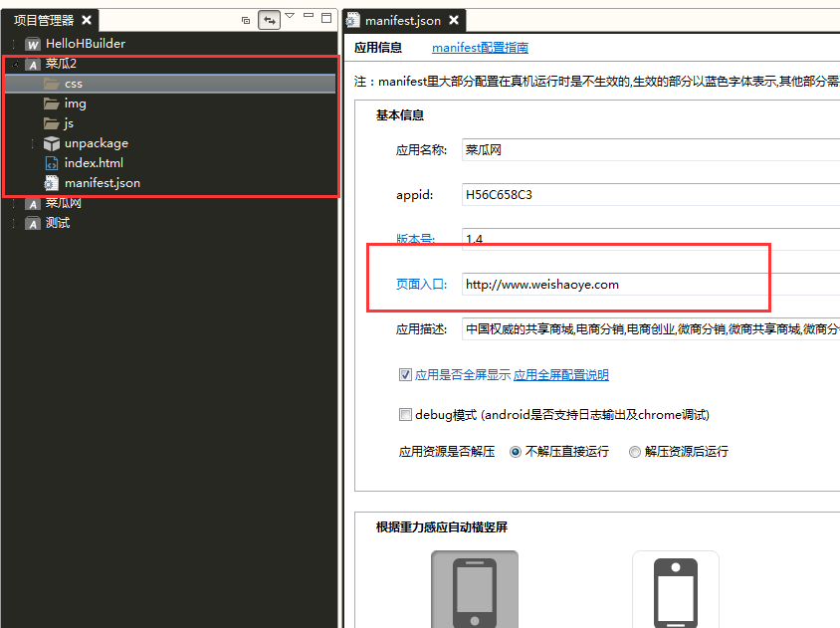Click the 应用描述 input field
Image resolution: width=840 pixels, height=628 pixels.
point(650,329)
